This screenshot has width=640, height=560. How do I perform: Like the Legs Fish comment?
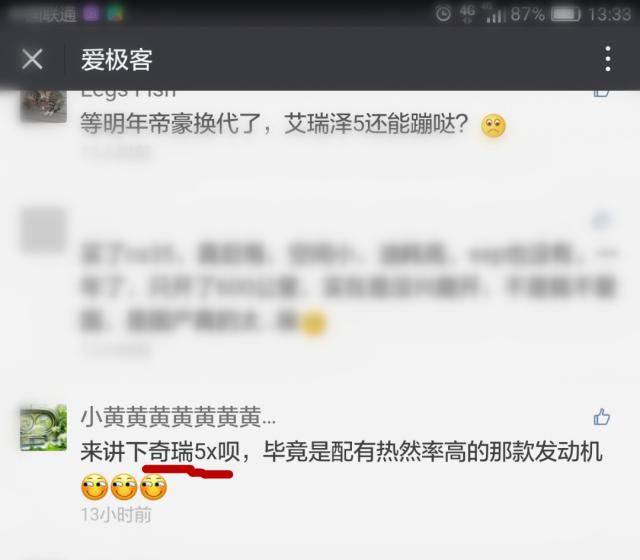pyautogui.click(x=601, y=92)
